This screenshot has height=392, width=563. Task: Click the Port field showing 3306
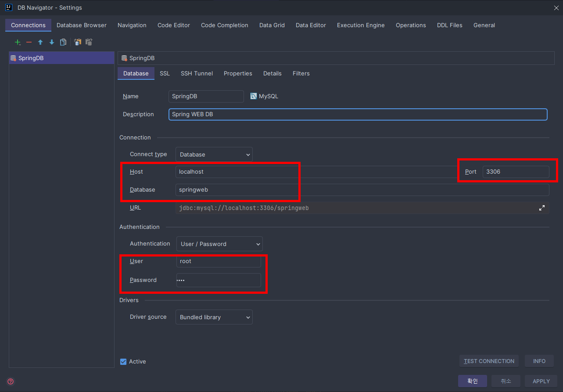516,172
